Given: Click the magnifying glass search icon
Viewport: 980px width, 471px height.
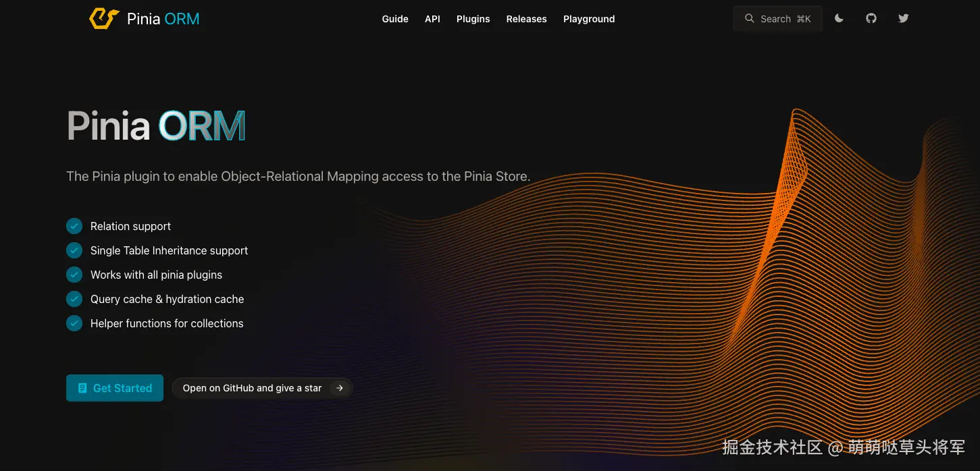Looking at the screenshot, I should [750, 18].
